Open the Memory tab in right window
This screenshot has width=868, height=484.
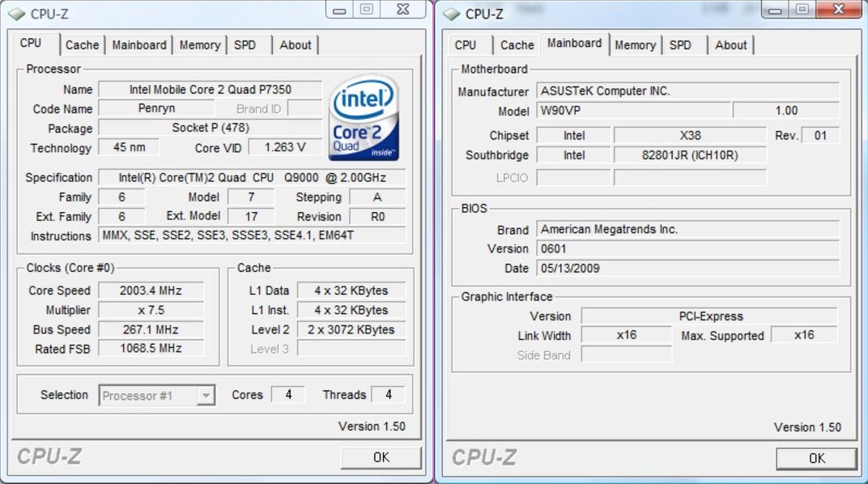click(635, 45)
